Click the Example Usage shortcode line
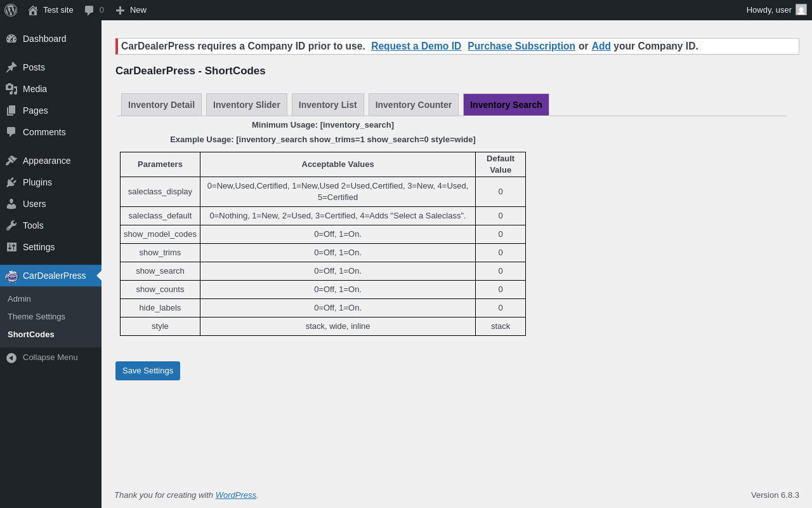Viewport: 812px width, 508px height. tap(323, 140)
